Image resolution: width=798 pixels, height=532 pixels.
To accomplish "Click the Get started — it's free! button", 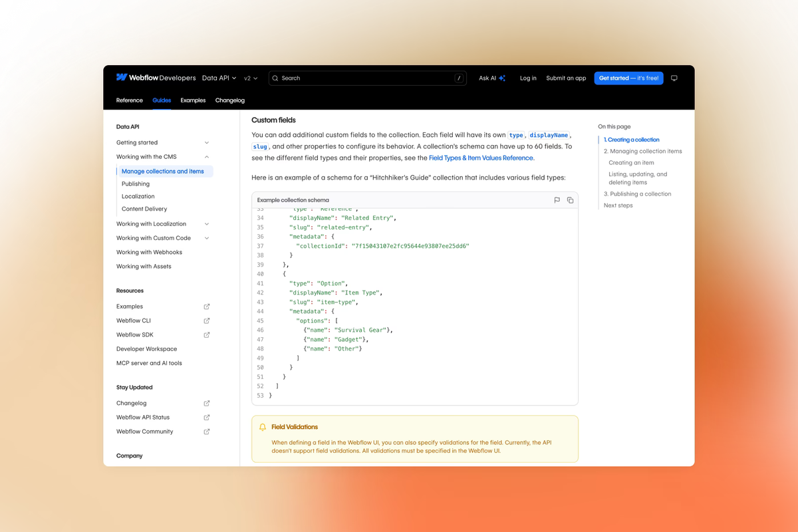I will click(629, 78).
